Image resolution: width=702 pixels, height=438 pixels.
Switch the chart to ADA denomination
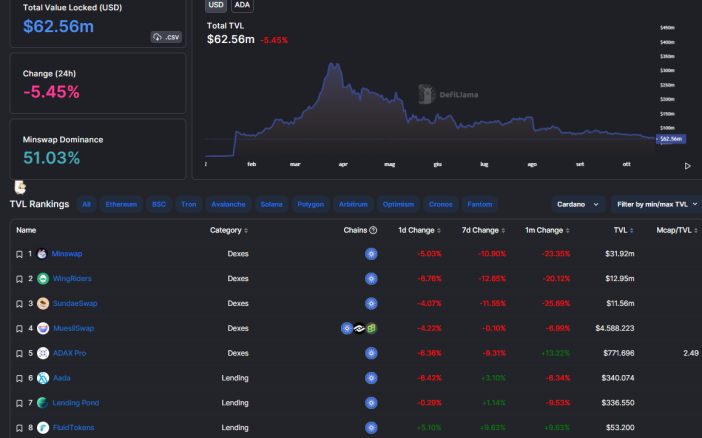[x=242, y=5]
